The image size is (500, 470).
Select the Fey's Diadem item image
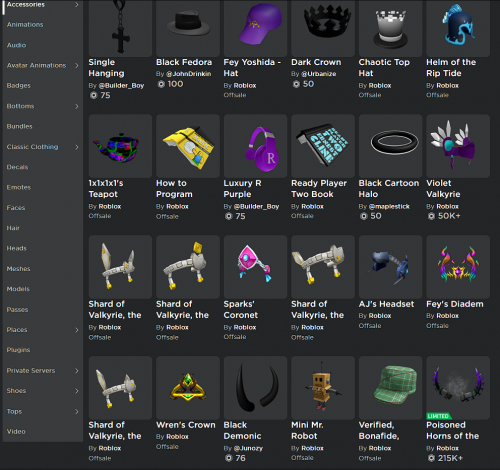pyautogui.click(x=458, y=267)
